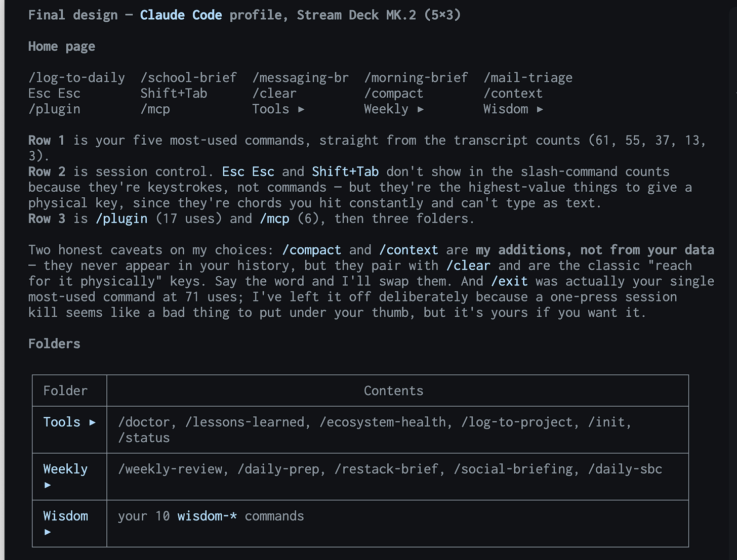This screenshot has width=737, height=560.
Task: Click the Claude Code title text
Action: click(x=181, y=15)
